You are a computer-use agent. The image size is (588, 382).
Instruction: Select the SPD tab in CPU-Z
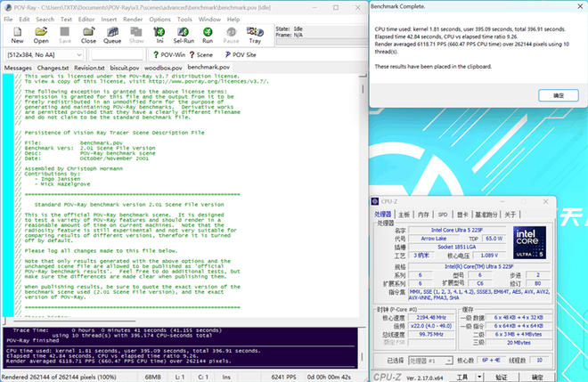[443, 214]
